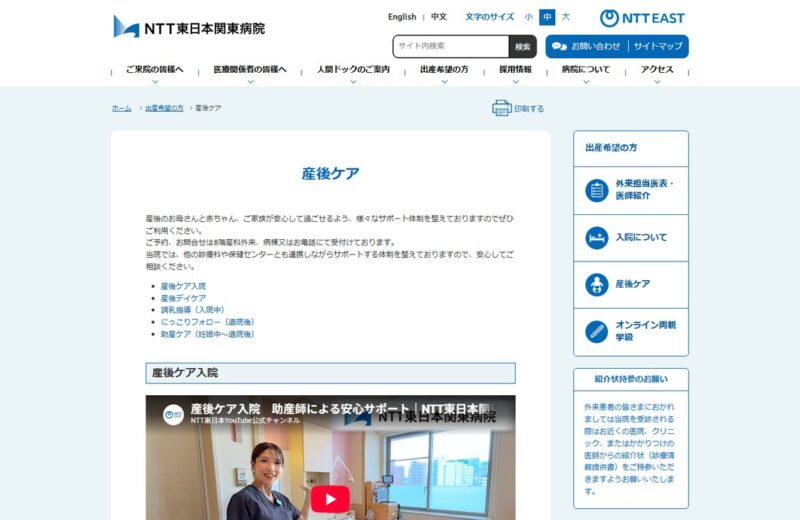Viewport: 800px width, 520px height.
Task: Focus the サイト内検索 search field
Action: click(x=451, y=46)
